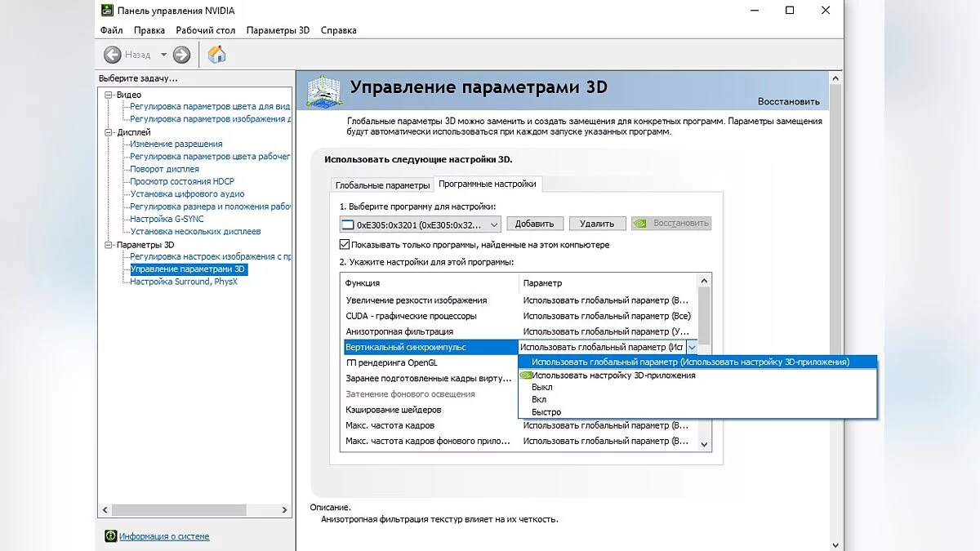
Task: Close the Вертикальный синхроимпульс dropdown arrow
Action: click(692, 347)
